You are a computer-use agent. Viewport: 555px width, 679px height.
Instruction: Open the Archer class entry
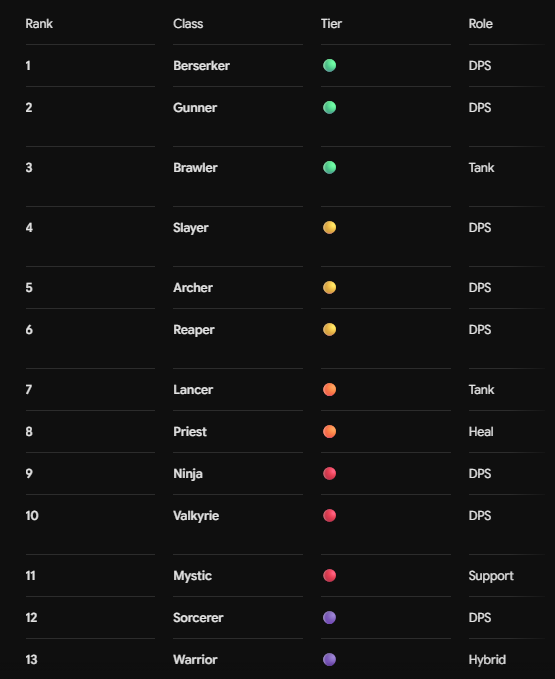tap(193, 288)
